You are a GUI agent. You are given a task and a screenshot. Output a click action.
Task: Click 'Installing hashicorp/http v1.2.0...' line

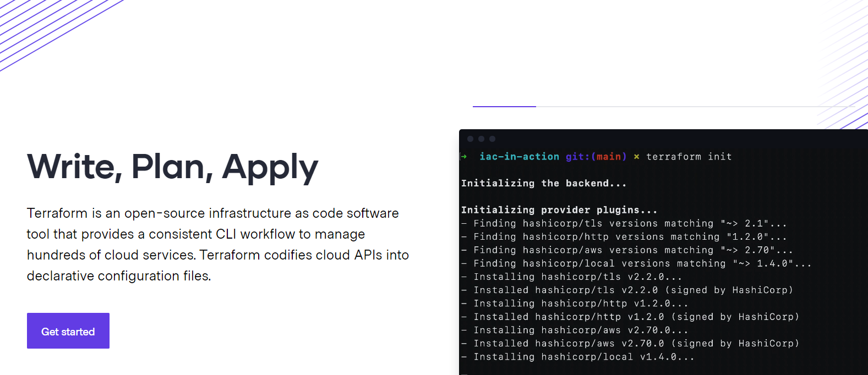[x=575, y=304]
